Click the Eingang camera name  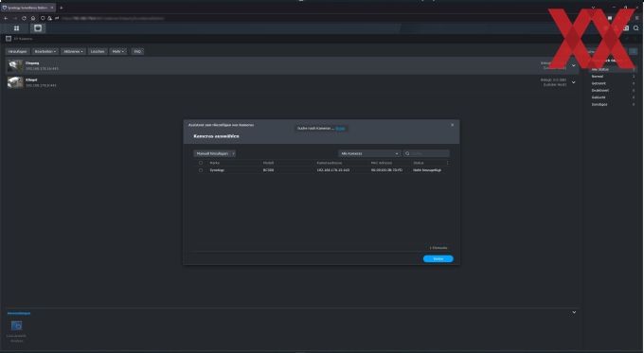click(x=32, y=63)
